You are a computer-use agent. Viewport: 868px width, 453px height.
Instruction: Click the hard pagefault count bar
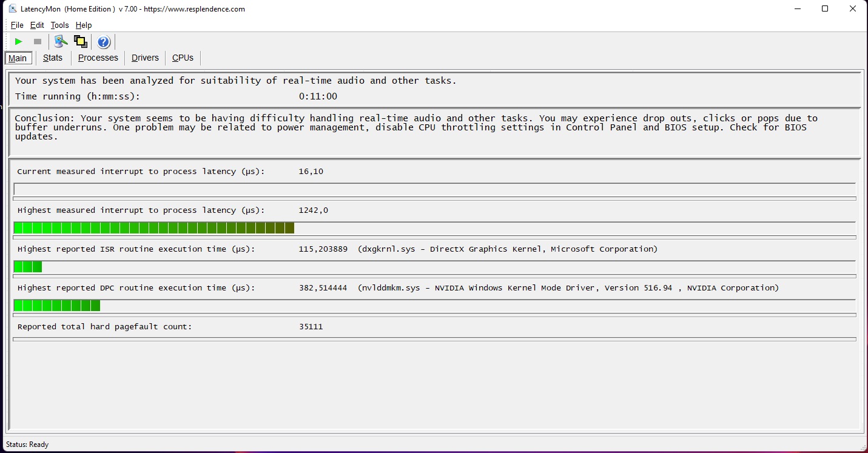(434, 340)
